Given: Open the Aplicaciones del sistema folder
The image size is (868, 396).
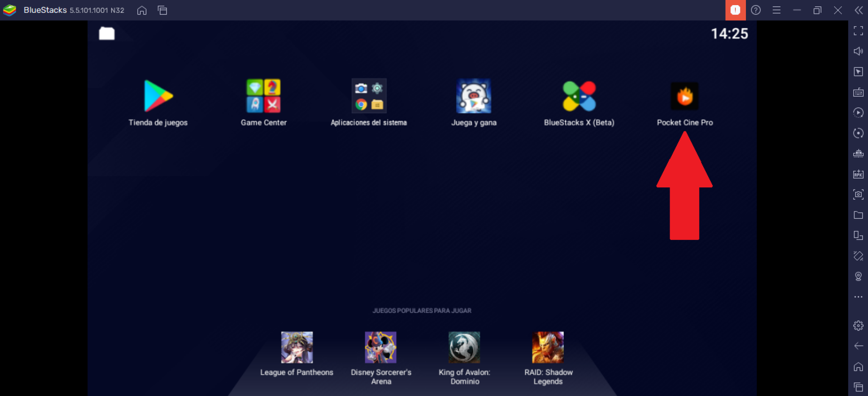Looking at the screenshot, I should click(x=369, y=96).
